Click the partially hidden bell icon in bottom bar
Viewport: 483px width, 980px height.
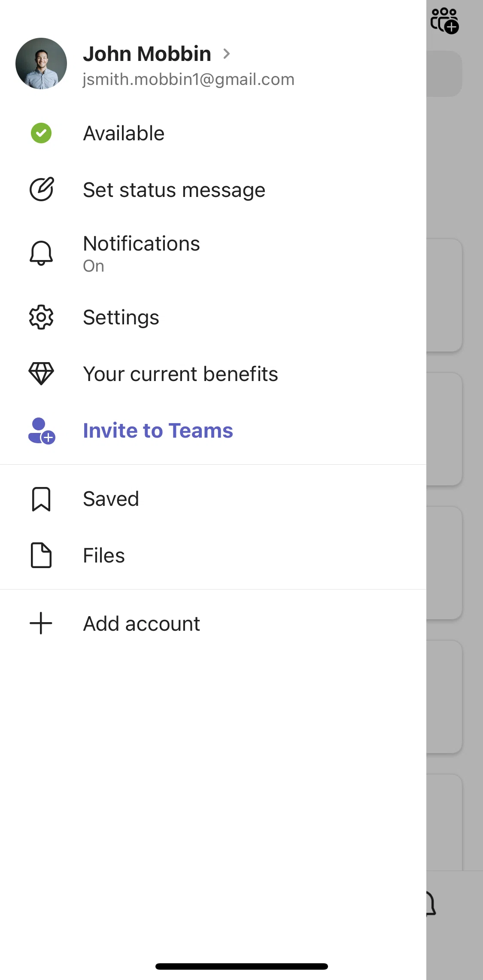point(431,903)
